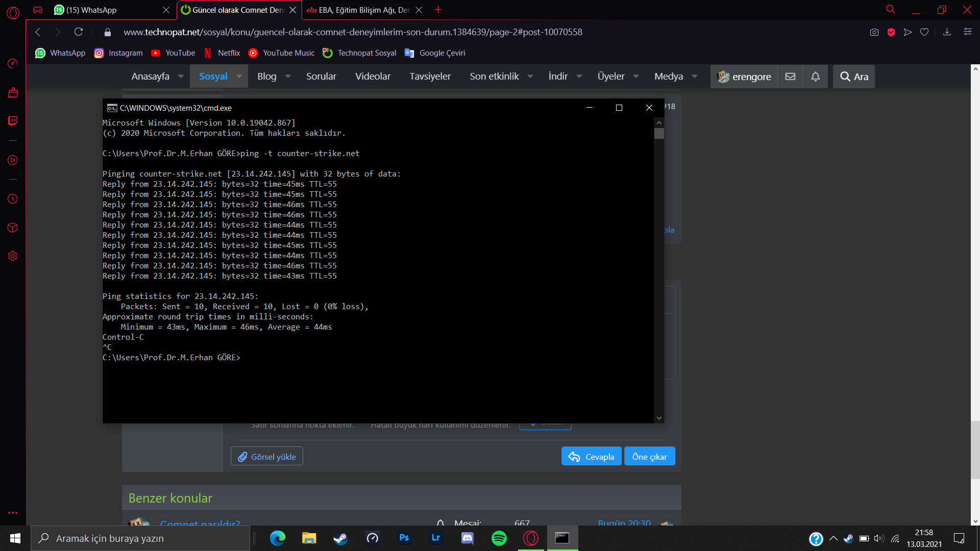Open Twitch panel in Opera sidebar

pyautogui.click(x=13, y=121)
